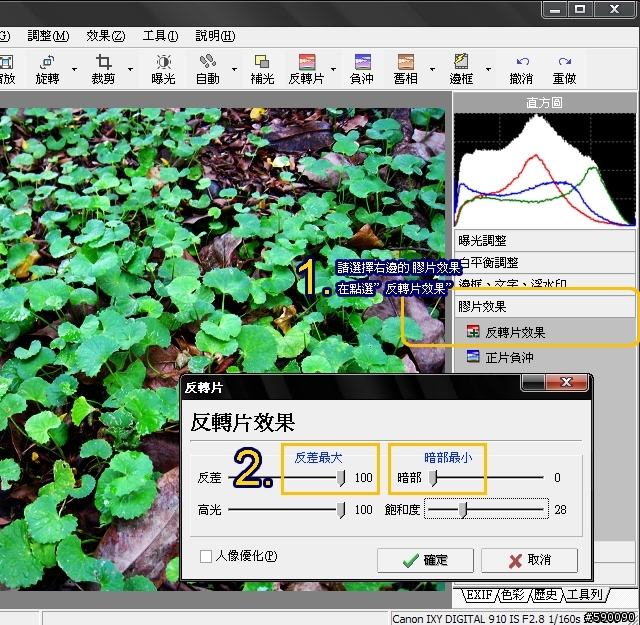Screen dimensions: 640x625
Task: Open dropdown arrow next to 自動
Action: 234,69
